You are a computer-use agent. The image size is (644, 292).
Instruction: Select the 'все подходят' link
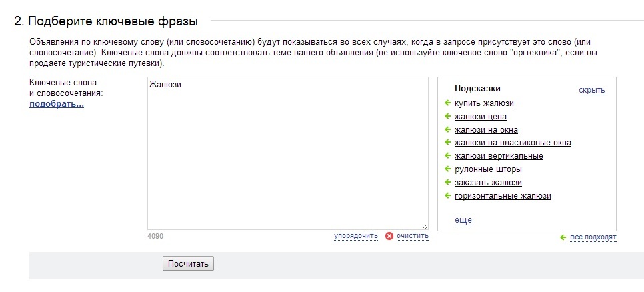click(x=593, y=237)
